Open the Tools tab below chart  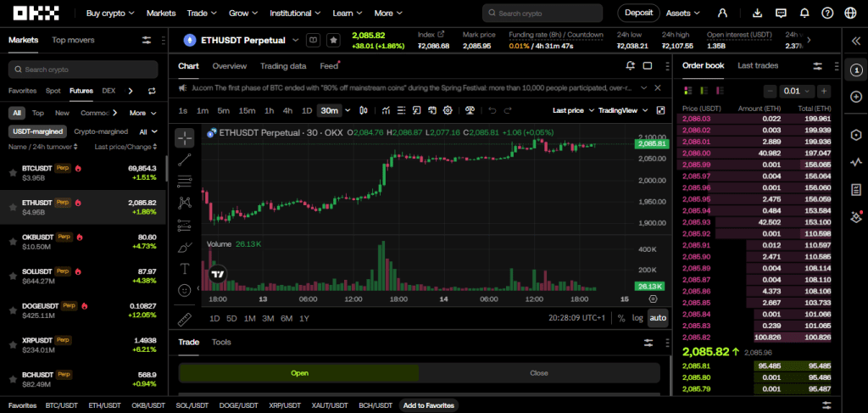point(221,342)
